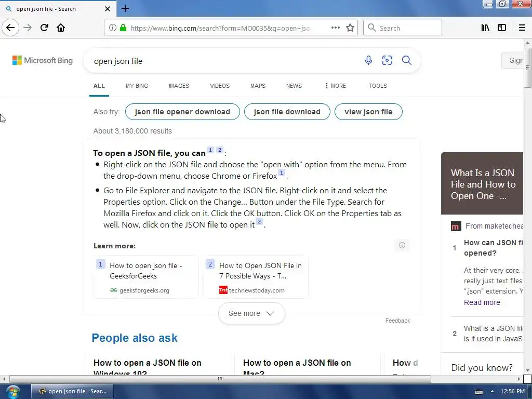Screen dimensions: 532x399
Task: Click citation superscript 1 after Firefox
Action: point(281,173)
